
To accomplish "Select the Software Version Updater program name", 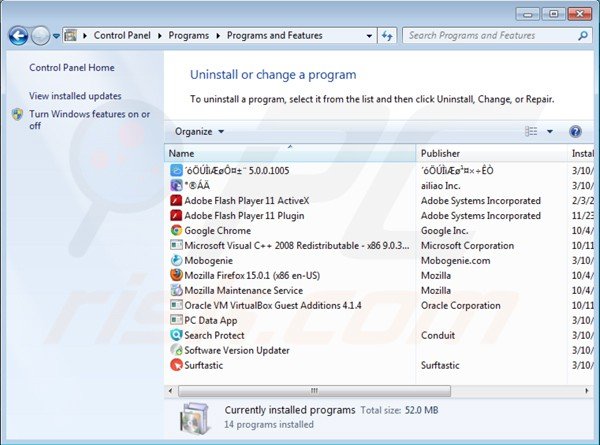I will click(237, 350).
